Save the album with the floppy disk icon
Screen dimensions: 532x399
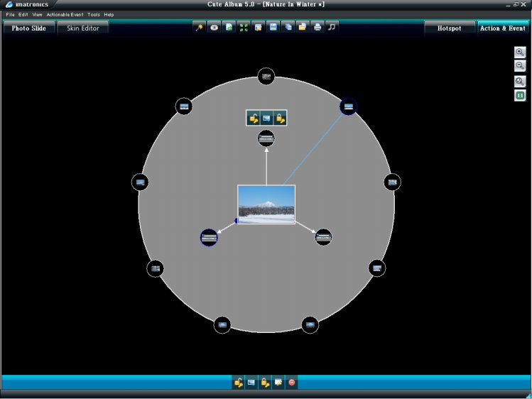pyautogui.click(x=273, y=28)
